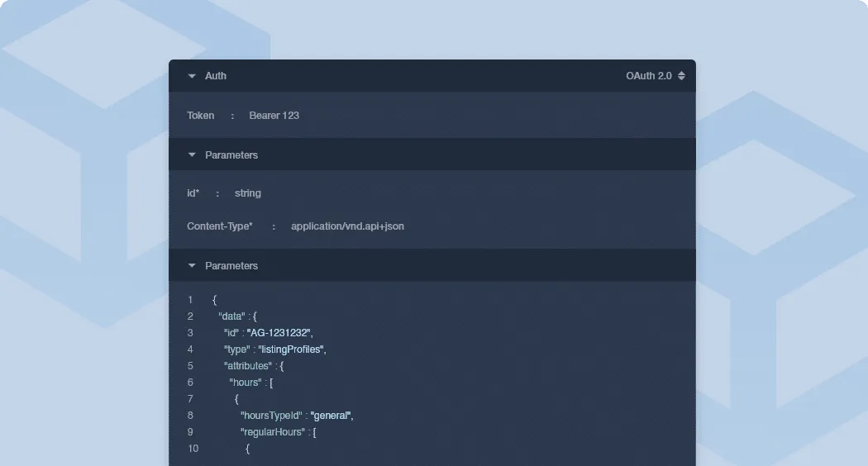Click the "hours" key on line 6

[x=246, y=383]
